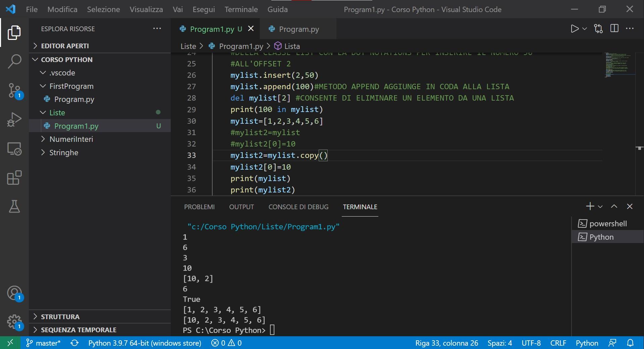Viewport: 644px width, 349px height.
Task: Click the remote window indicator in status bar
Action: 10,343
